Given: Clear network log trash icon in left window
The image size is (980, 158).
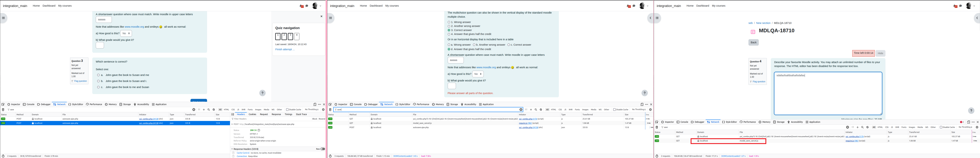Looking at the screenshot, I should tap(3, 110).
